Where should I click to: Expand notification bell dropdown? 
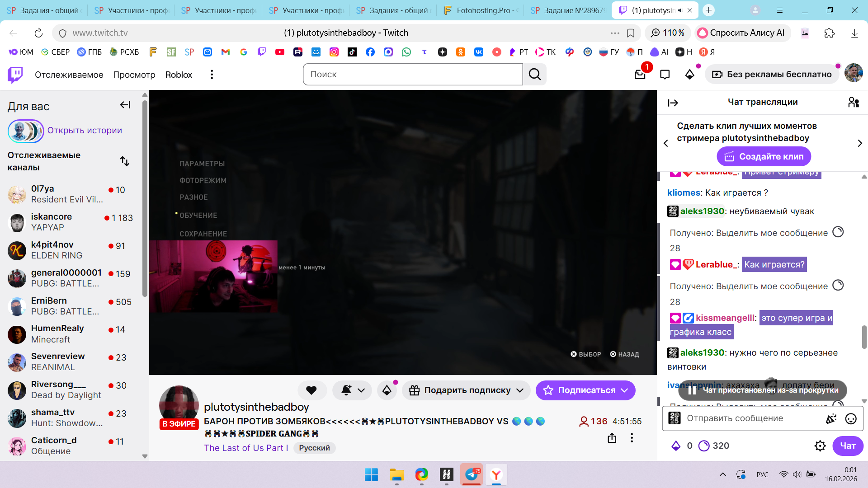(361, 390)
